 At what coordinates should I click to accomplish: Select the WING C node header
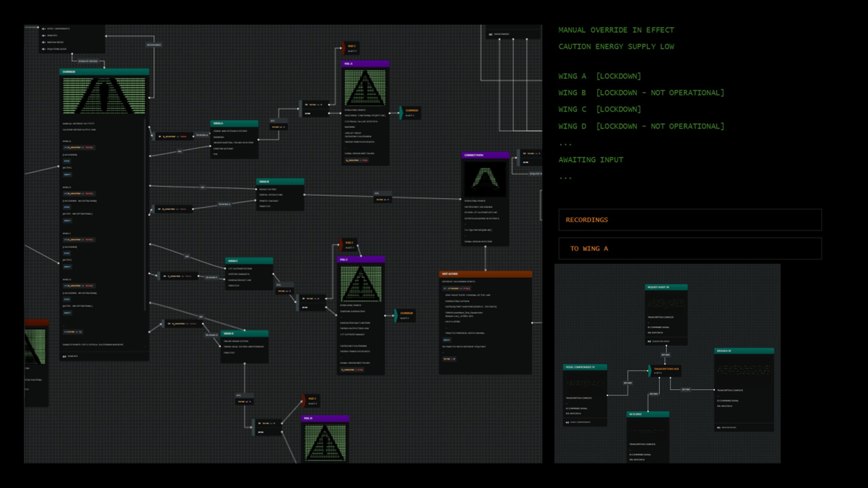pyautogui.click(x=249, y=261)
